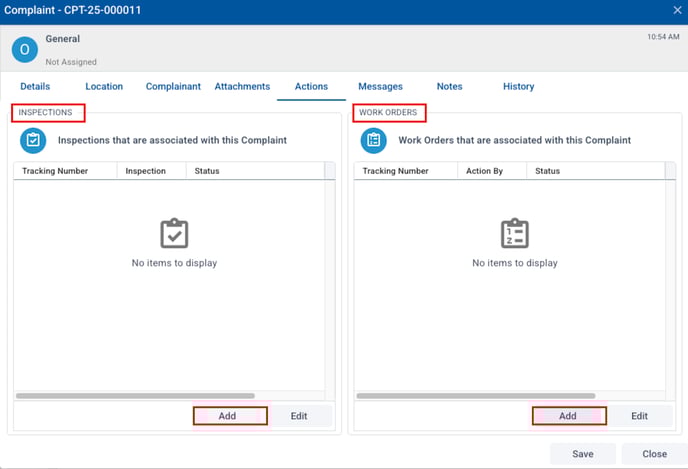Switch to the Details tab
Viewport: 688px width, 469px height.
[x=35, y=87]
